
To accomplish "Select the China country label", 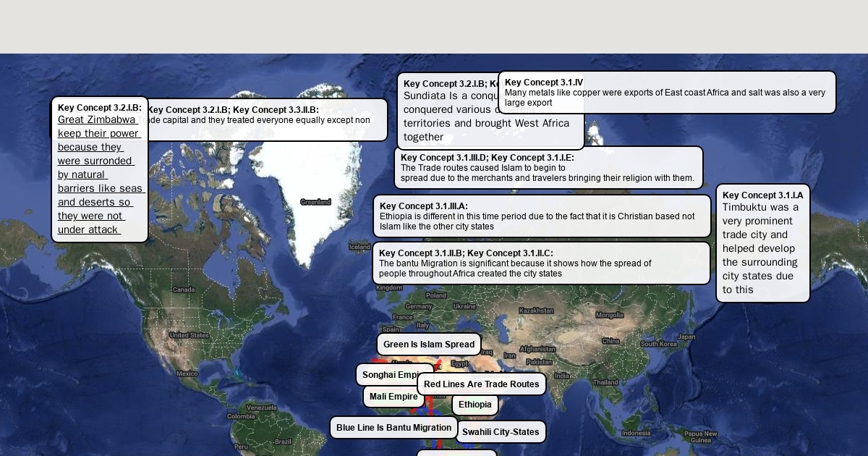I will pyautogui.click(x=610, y=341).
